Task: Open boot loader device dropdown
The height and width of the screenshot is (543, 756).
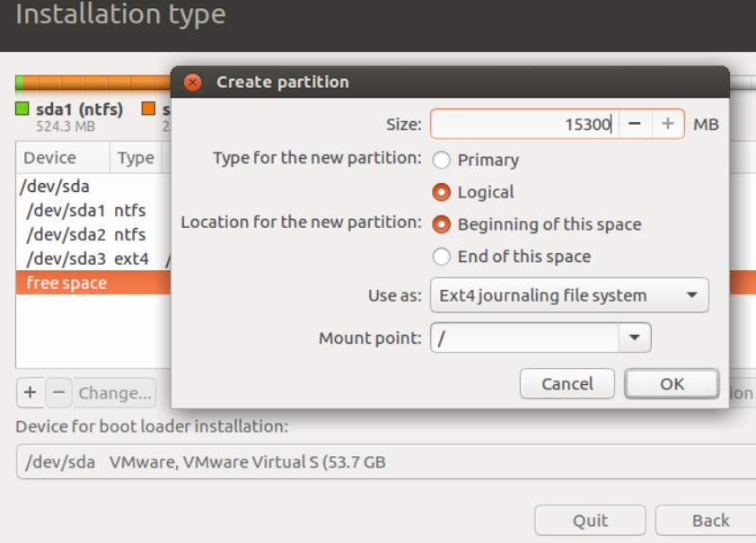Action: (x=386, y=462)
